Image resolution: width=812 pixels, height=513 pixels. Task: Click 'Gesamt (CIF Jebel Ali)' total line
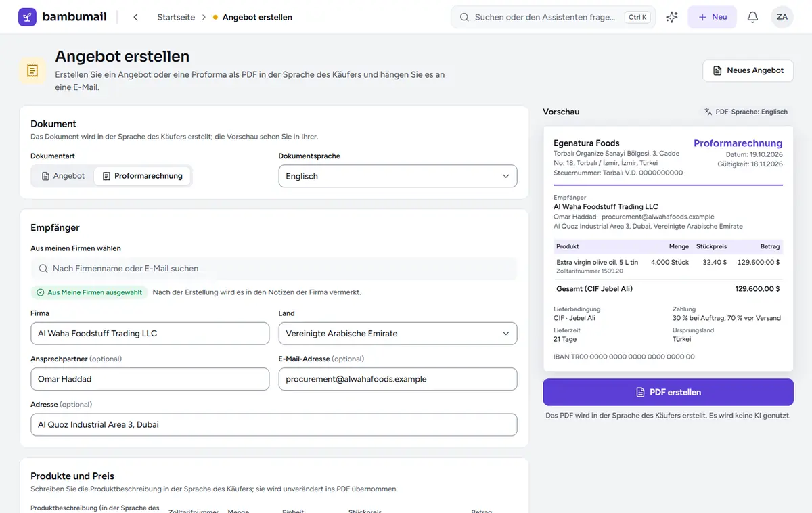tap(595, 288)
